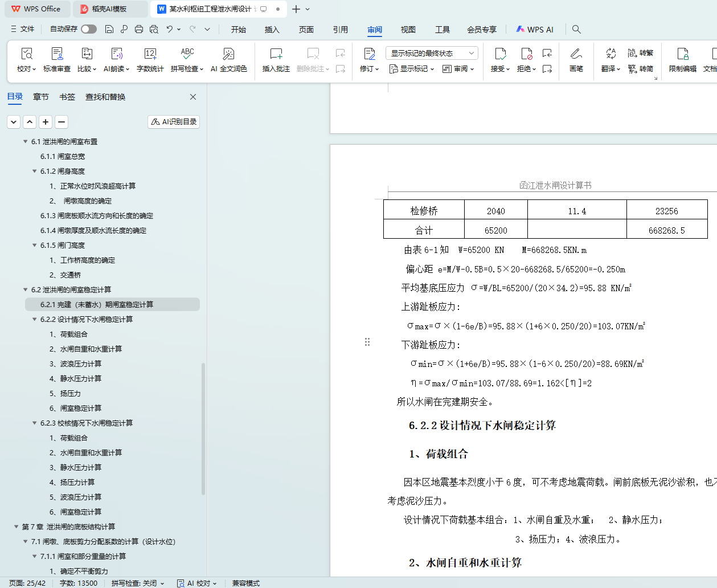Open the 标准审查 standard review tool

coord(57,54)
